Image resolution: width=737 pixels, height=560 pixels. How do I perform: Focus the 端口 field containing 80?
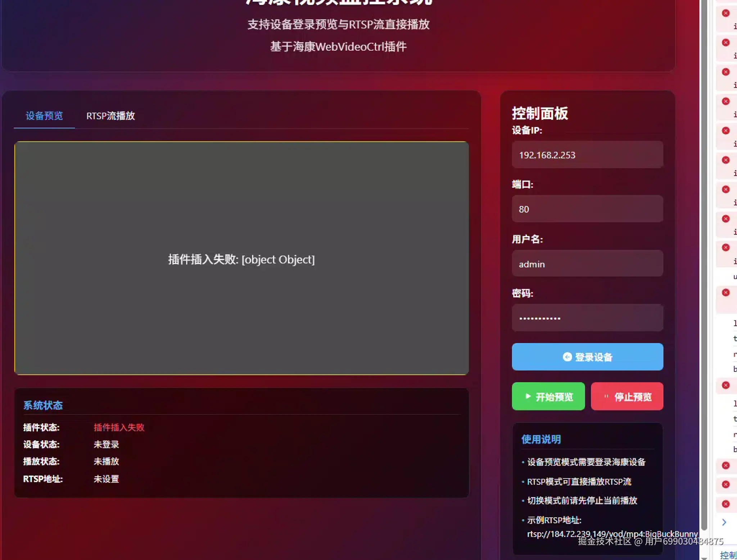pos(587,209)
